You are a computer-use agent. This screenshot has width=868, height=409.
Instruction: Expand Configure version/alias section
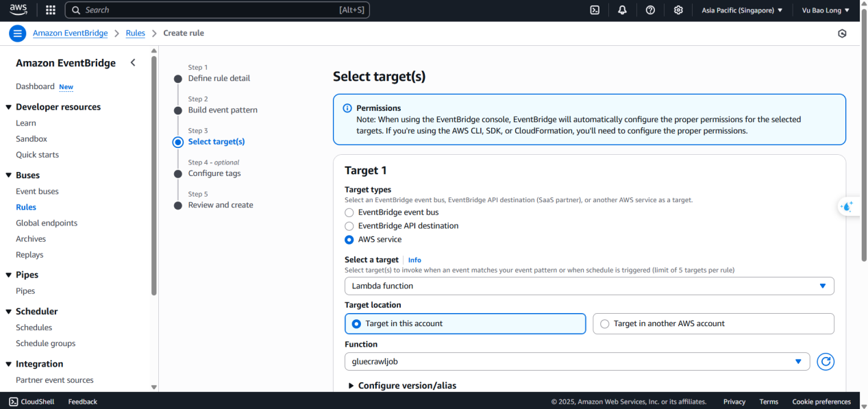pos(402,386)
